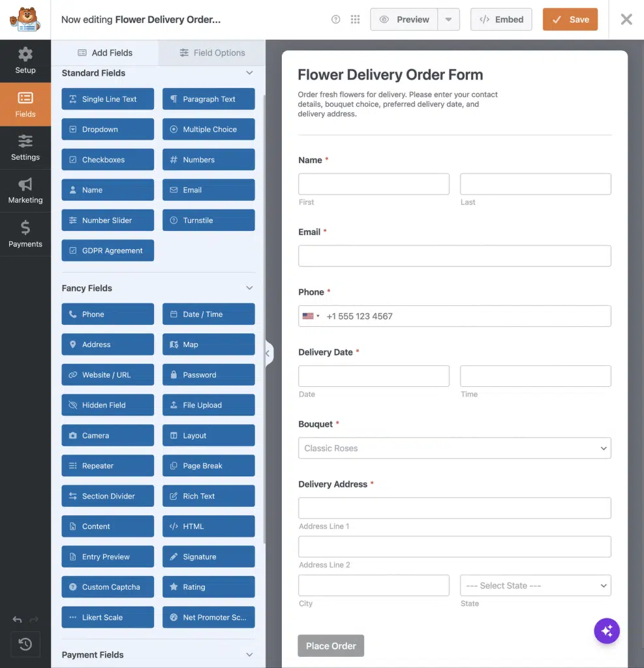The height and width of the screenshot is (668, 644).
Task: Close the form builder
Action: [626, 19]
